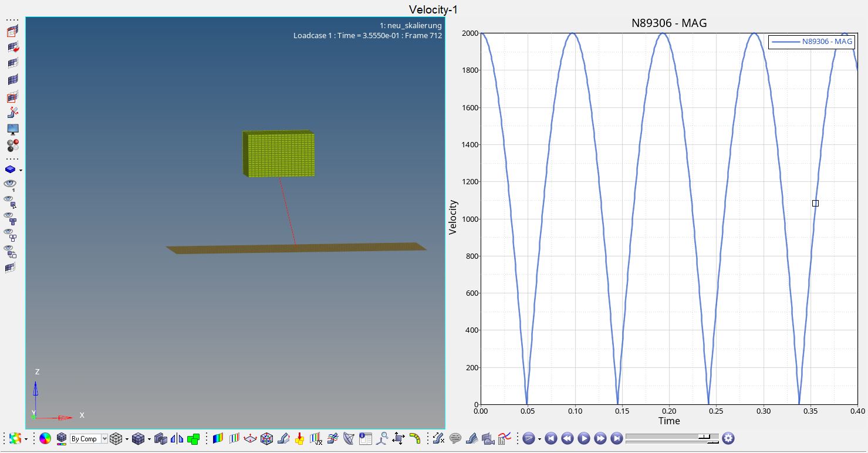
Task: Click the Velocity-1 page title
Action: [x=433, y=9]
